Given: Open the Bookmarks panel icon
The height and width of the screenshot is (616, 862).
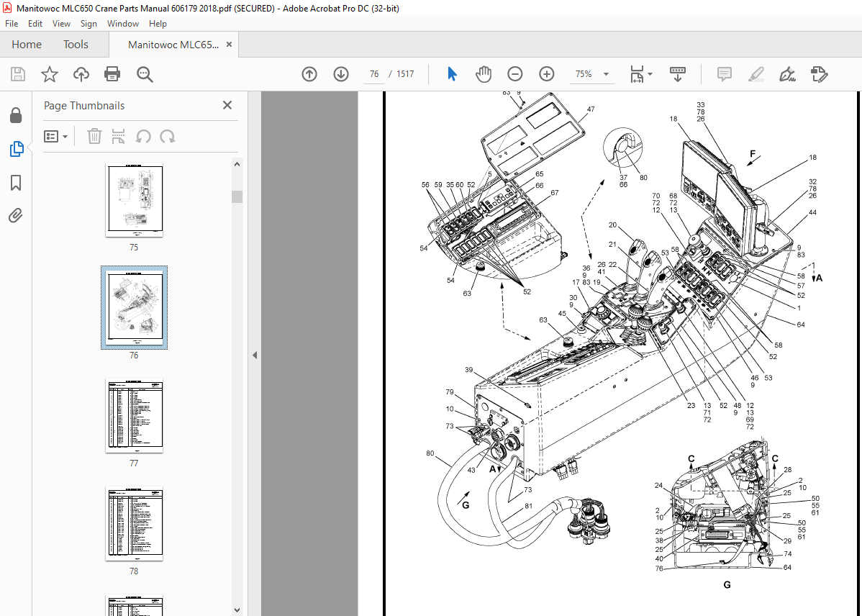Looking at the screenshot, I should [x=16, y=183].
